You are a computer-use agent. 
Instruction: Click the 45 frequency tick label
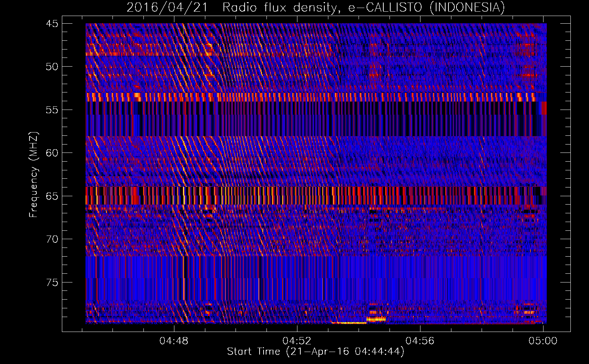coord(52,24)
